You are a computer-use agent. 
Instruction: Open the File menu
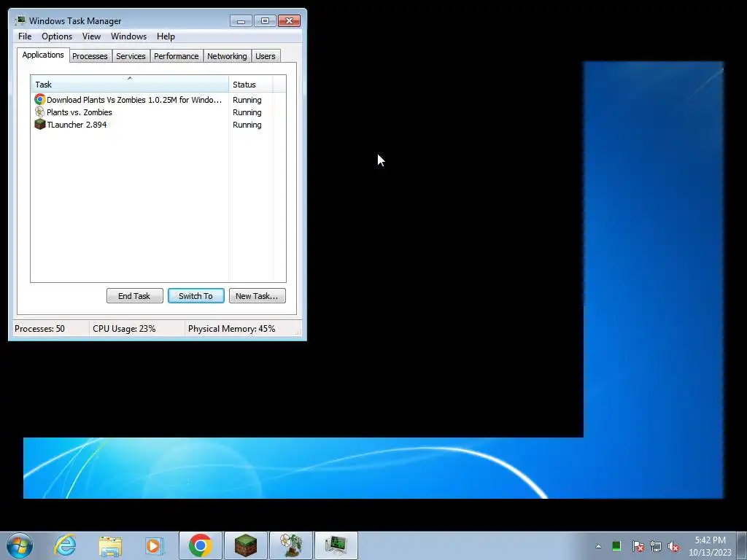(25, 36)
